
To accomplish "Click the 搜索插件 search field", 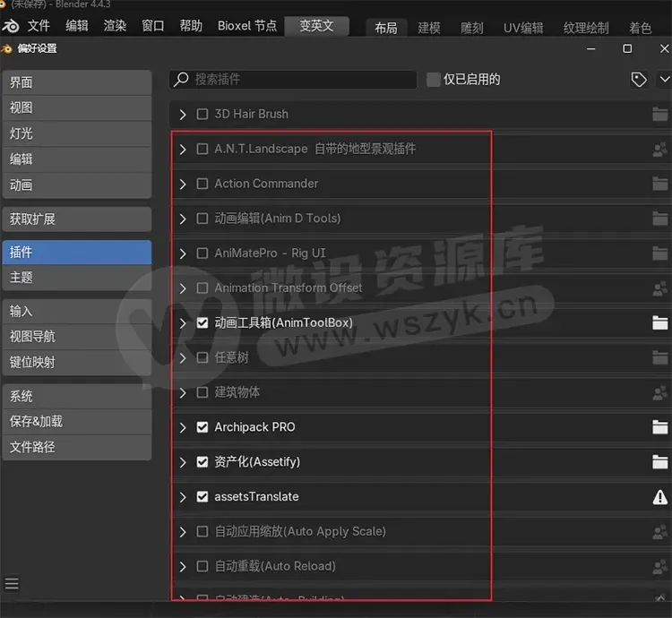I will (x=293, y=79).
